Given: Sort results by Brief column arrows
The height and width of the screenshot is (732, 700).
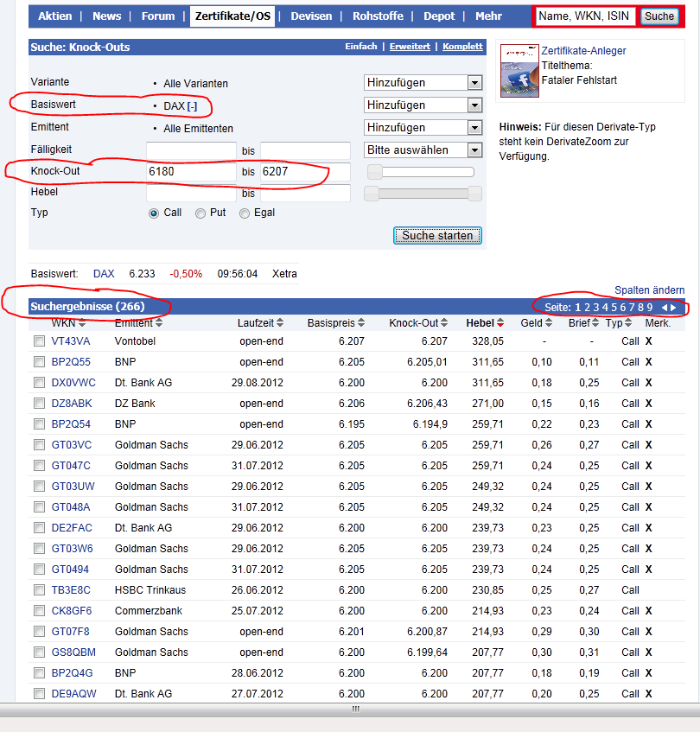Looking at the screenshot, I should click(x=595, y=322).
